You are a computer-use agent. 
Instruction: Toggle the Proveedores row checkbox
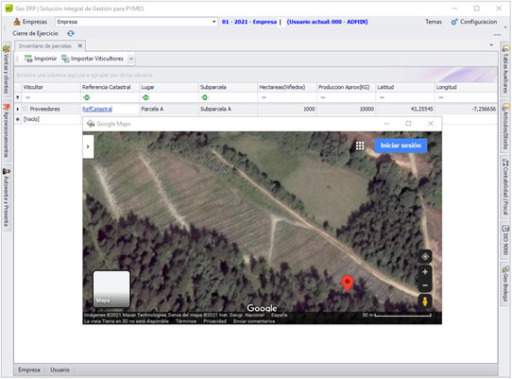25,109
